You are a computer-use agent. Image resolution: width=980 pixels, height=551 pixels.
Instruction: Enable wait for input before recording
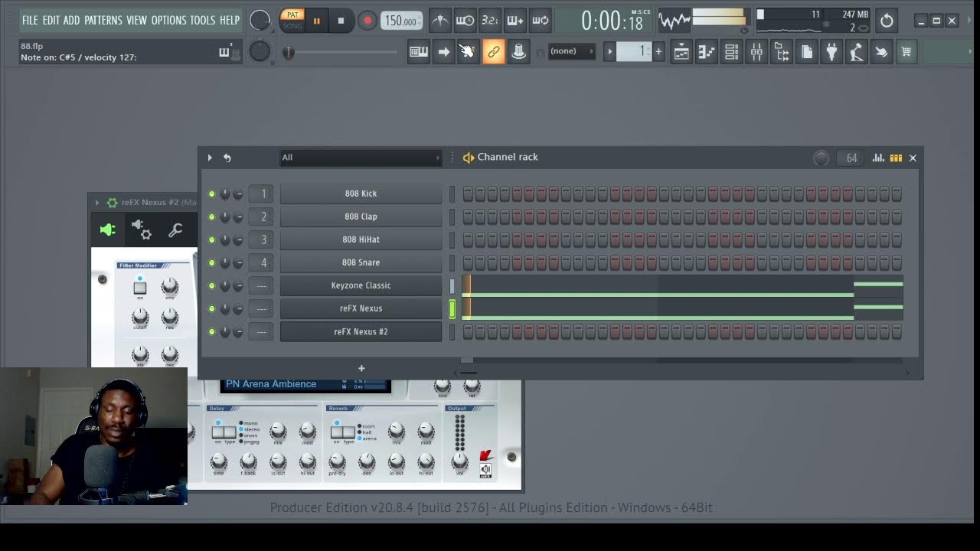click(465, 21)
